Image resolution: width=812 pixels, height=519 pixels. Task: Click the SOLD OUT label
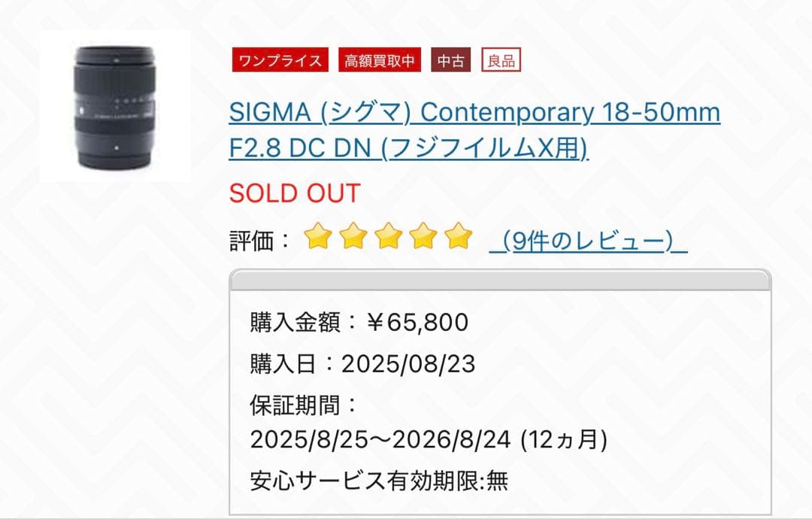pyautogui.click(x=294, y=193)
